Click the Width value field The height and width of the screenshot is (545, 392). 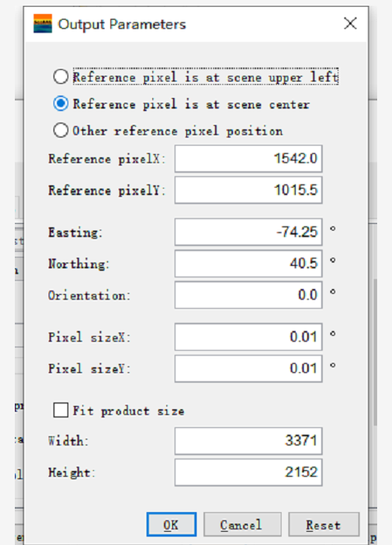tap(249, 441)
